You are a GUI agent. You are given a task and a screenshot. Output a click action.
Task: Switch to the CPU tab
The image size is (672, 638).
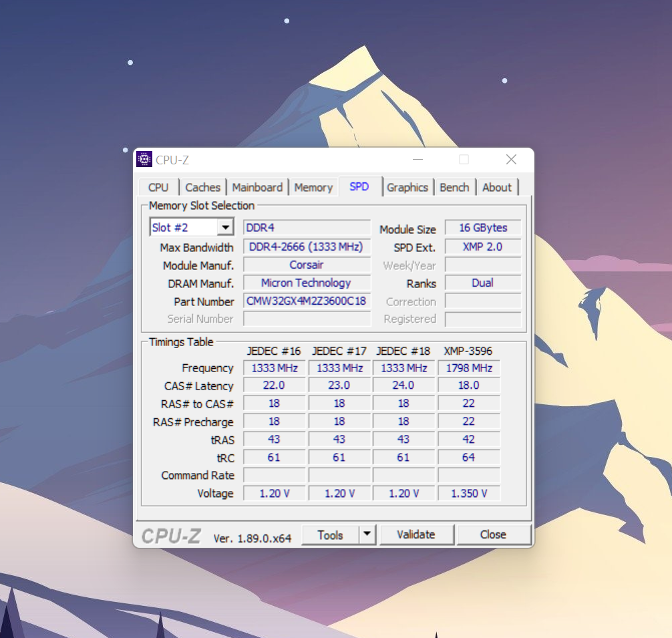(x=158, y=187)
